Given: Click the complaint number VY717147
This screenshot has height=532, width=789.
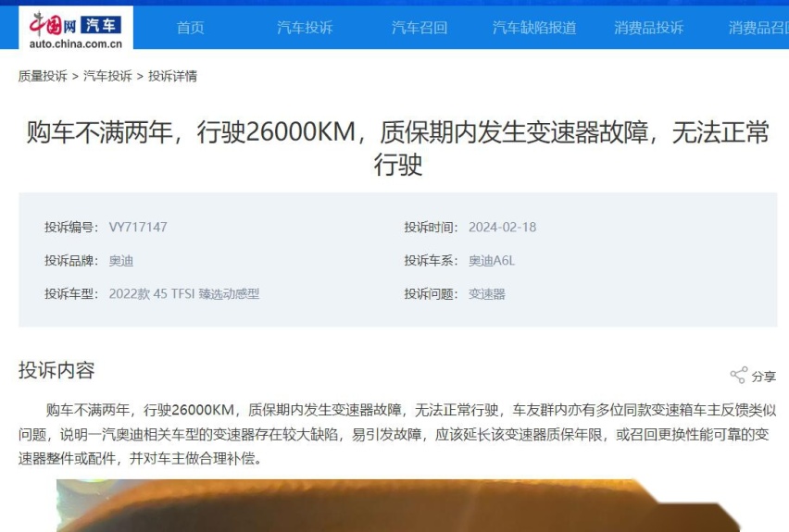Looking at the screenshot, I should pos(138,228).
